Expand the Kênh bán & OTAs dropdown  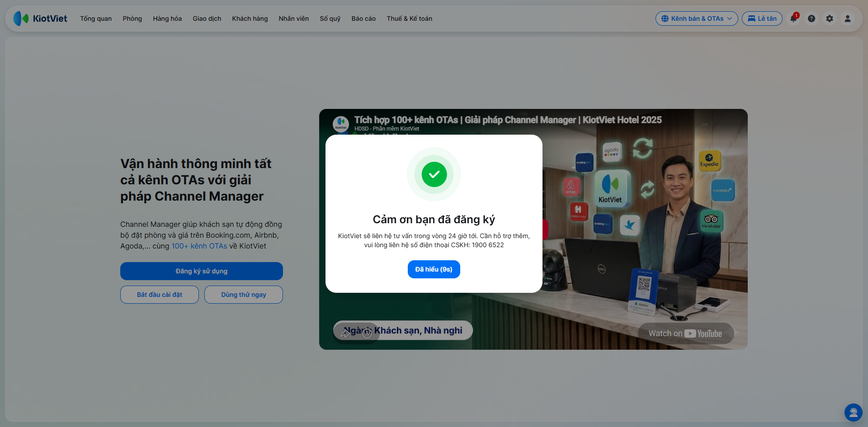[697, 19]
